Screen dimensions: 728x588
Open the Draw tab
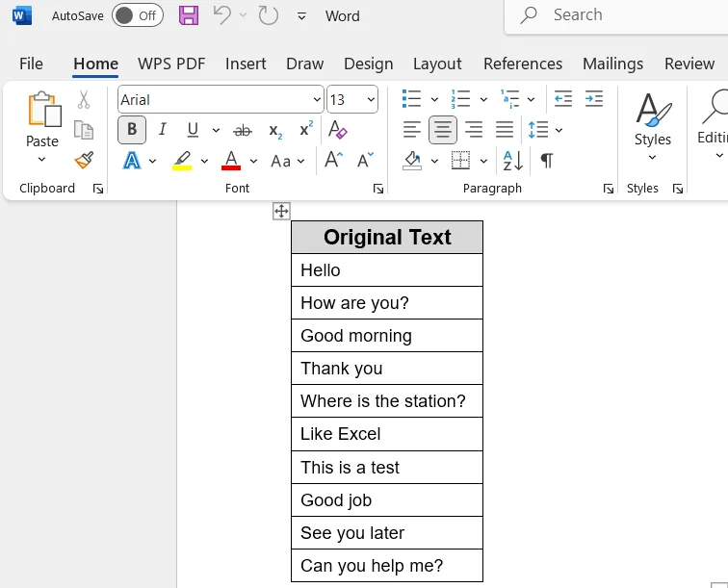304,64
